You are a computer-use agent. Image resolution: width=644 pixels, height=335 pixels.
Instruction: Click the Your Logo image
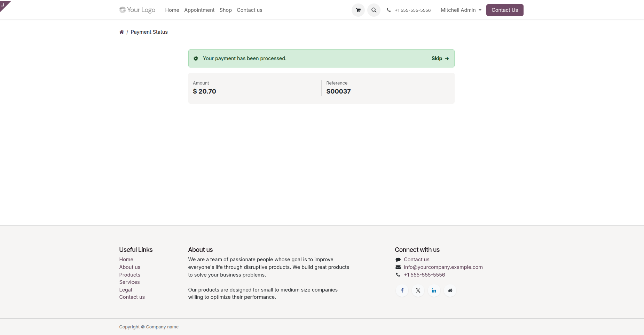pos(137,10)
